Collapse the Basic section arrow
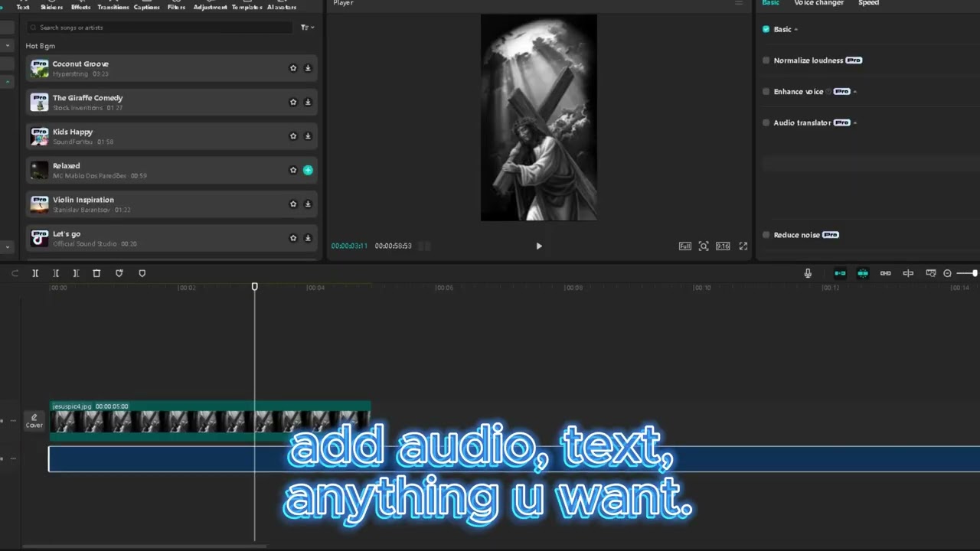 click(x=796, y=29)
